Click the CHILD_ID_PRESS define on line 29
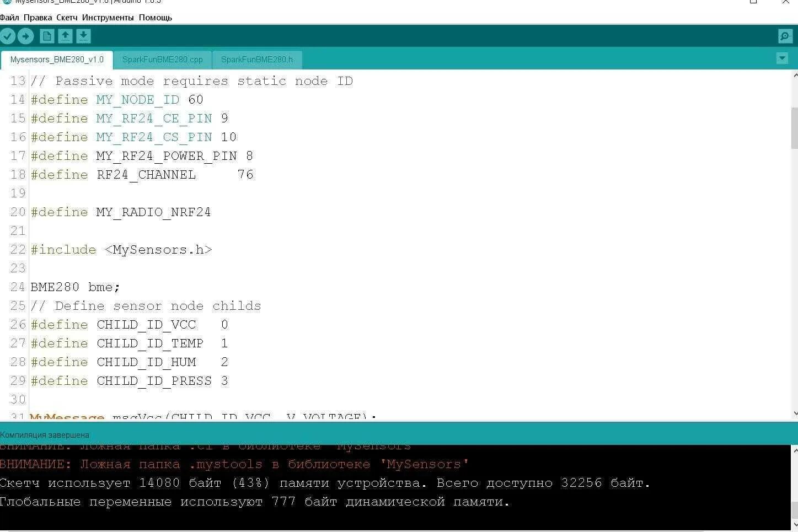The width and height of the screenshot is (798, 532). [154, 381]
